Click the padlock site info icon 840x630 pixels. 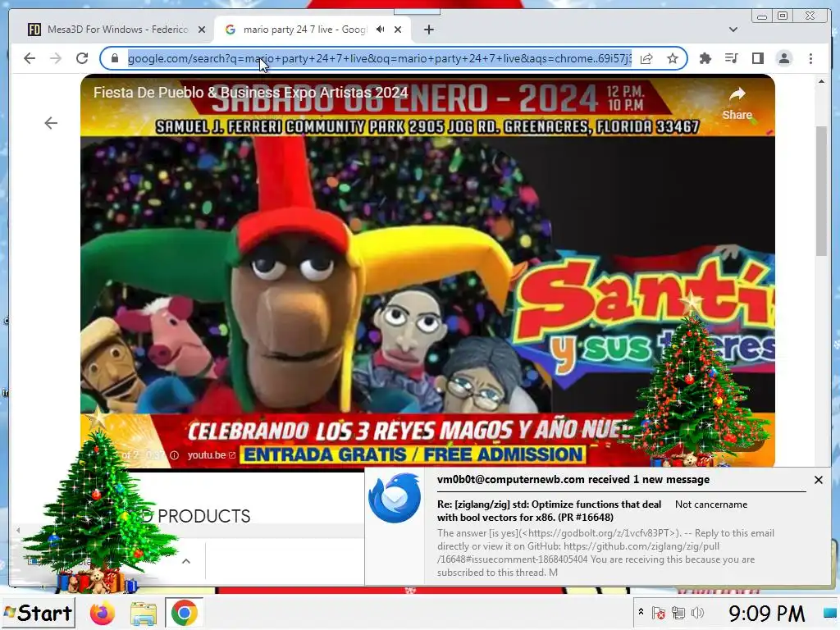click(115, 58)
